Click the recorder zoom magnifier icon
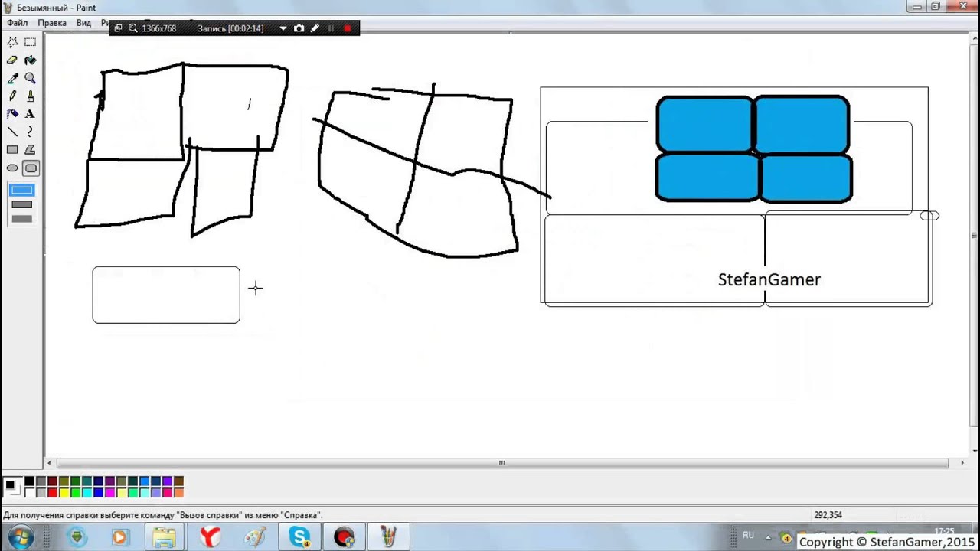Screen dimensions: 980x551 [132, 28]
